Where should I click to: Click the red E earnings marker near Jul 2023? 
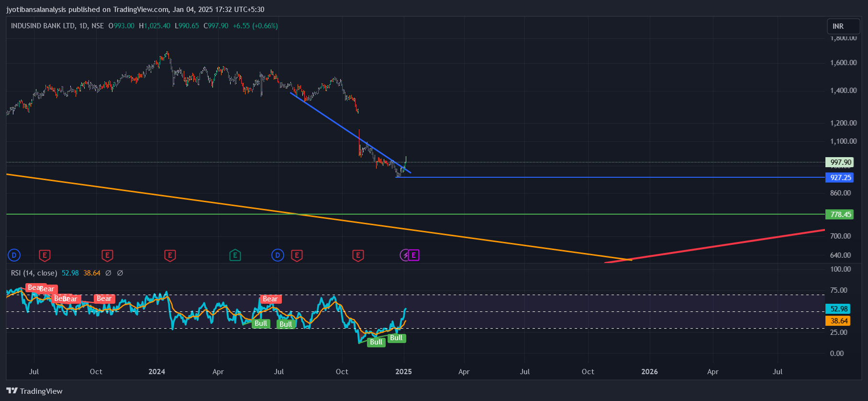45,255
